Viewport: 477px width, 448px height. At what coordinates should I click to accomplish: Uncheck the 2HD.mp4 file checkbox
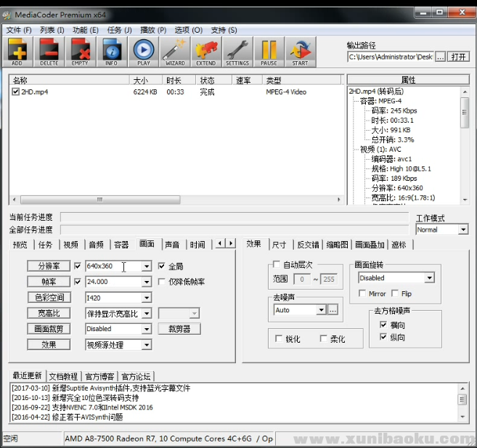(x=16, y=92)
